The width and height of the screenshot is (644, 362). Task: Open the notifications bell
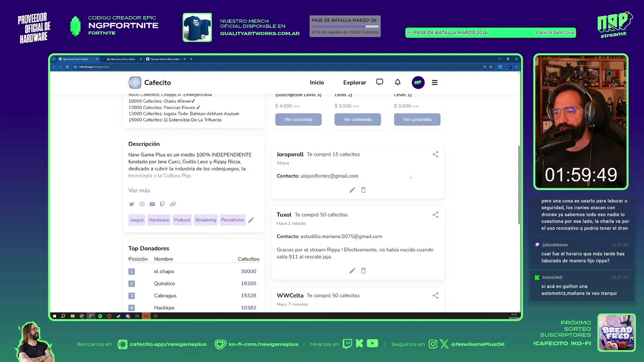[x=397, y=82]
